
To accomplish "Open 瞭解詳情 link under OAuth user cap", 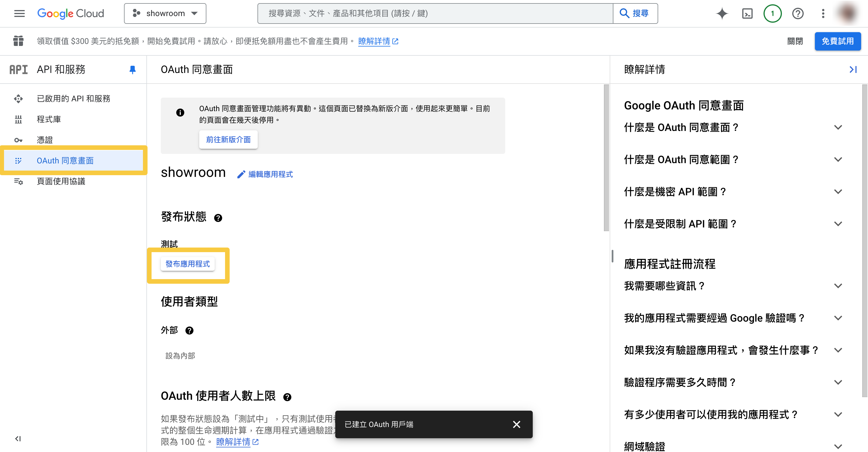I will click(237, 442).
